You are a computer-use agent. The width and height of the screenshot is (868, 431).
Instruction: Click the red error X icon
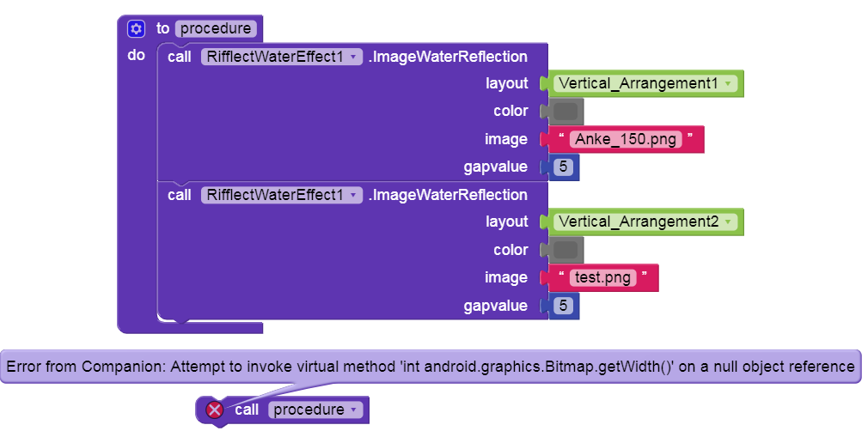click(x=215, y=410)
